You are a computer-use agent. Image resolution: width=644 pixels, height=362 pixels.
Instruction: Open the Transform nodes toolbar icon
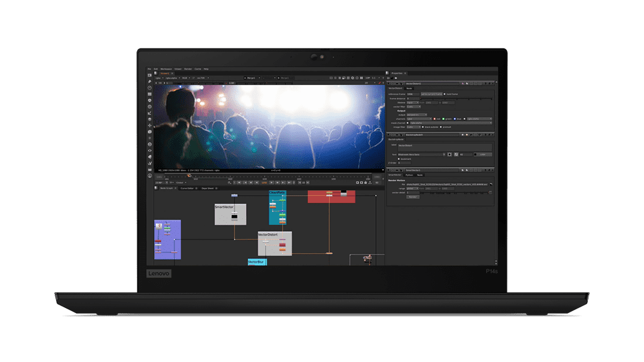tap(149, 126)
